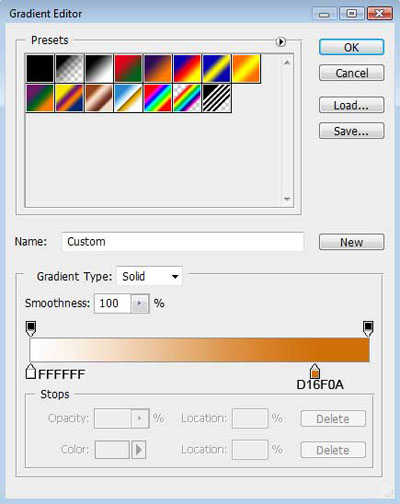The height and width of the screenshot is (504, 400).
Task: Click presets scrollbar down arrow
Action: (287, 199)
